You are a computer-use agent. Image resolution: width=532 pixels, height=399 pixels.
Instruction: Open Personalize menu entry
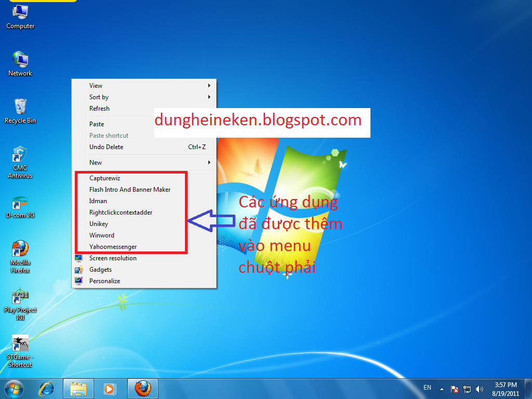coord(144,281)
